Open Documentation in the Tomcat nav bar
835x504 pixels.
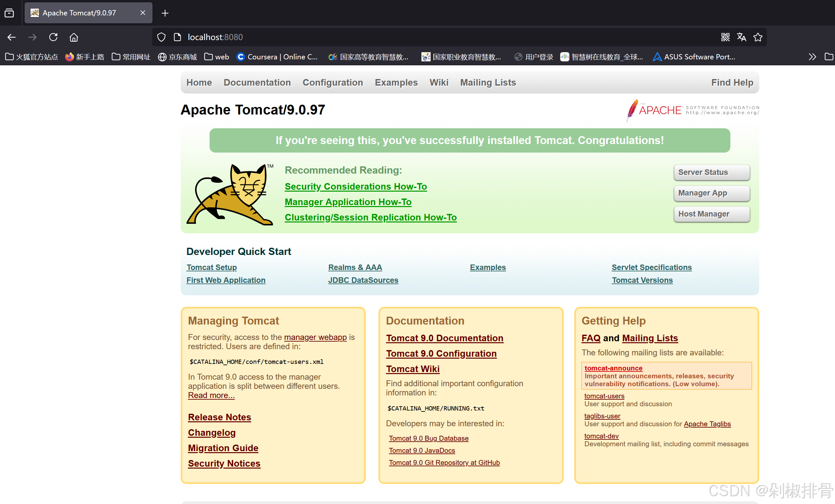pos(257,82)
